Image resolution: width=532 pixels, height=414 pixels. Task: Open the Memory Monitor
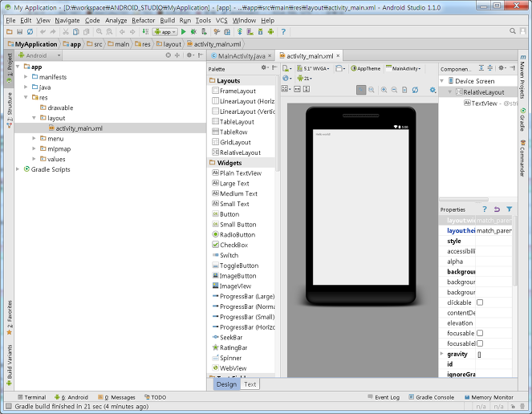pyautogui.click(x=489, y=397)
